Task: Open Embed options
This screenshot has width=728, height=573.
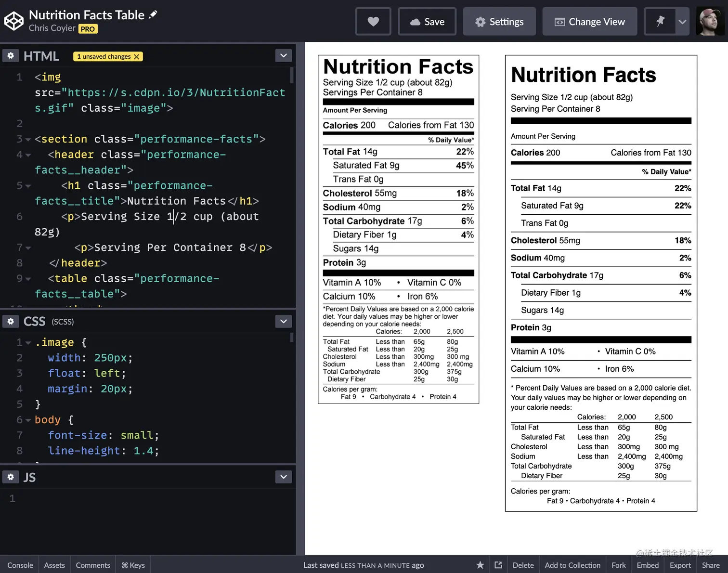Action: click(x=648, y=565)
